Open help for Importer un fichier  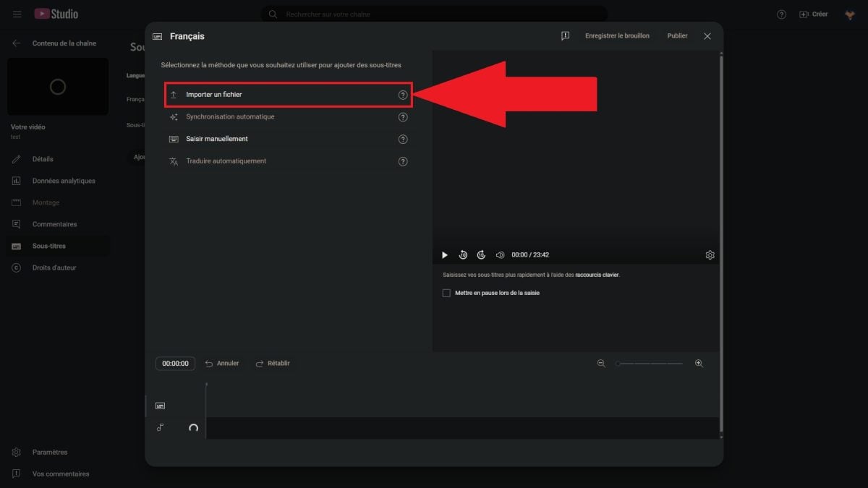(x=403, y=95)
